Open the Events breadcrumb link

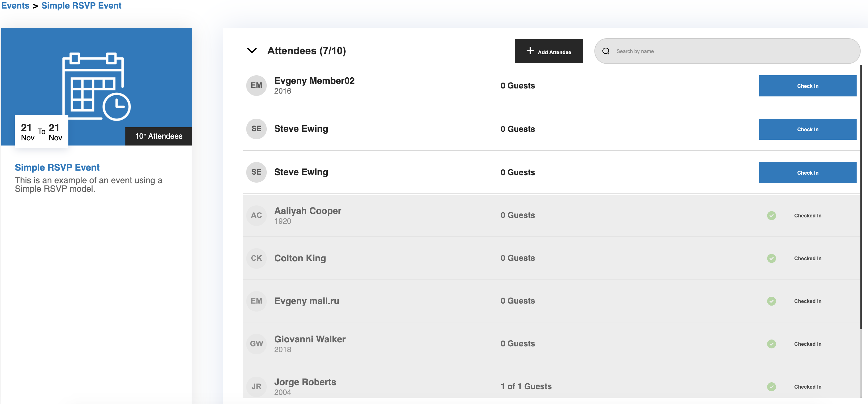pyautogui.click(x=15, y=6)
